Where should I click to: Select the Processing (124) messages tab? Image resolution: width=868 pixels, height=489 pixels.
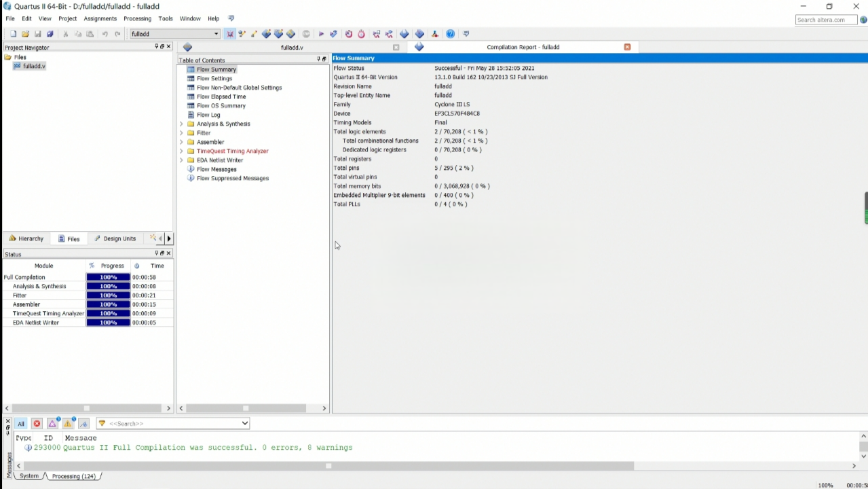coord(73,476)
